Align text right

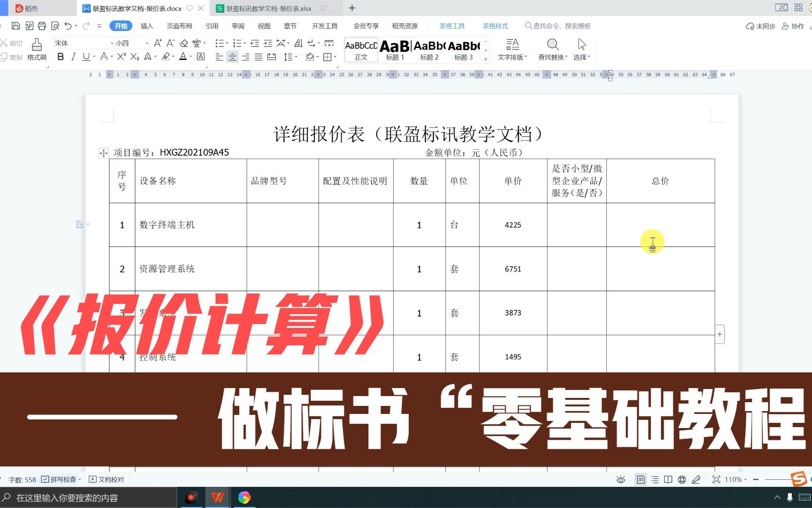[245, 57]
